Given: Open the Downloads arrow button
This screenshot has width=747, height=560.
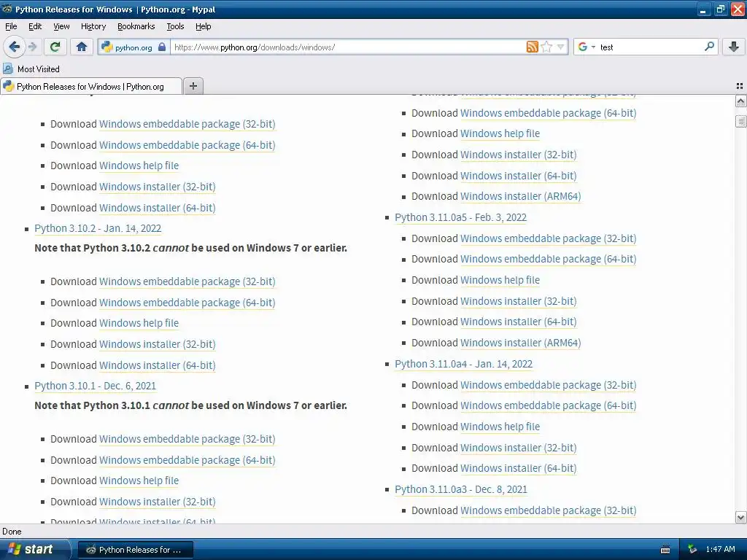Looking at the screenshot, I should click(734, 47).
